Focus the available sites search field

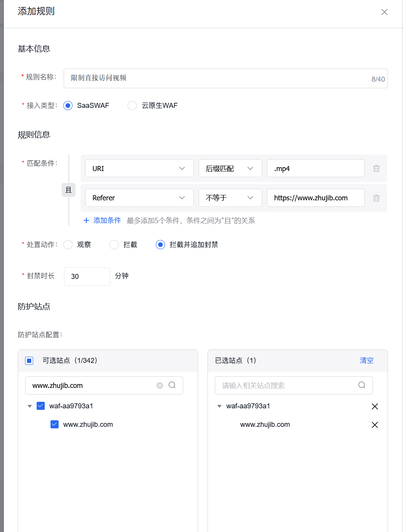coord(104,385)
